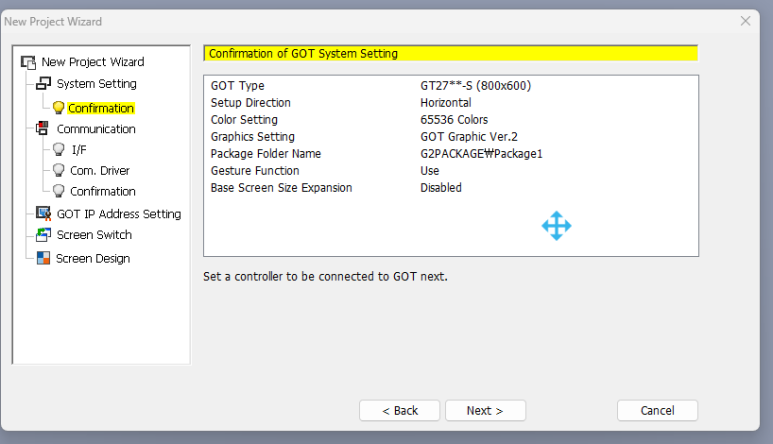The width and height of the screenshot is (773, 444).
Task: Click the New Project Wizard root icon
Action: click(28, 62)
